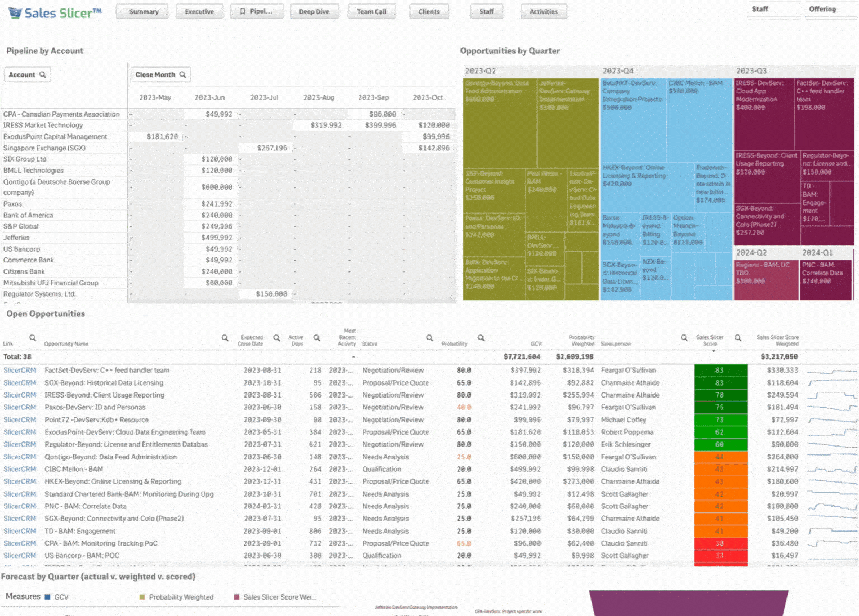859x616 pixels.
Task: Click the orange score 44 cell for Qontigo
Action: (720, 457)
